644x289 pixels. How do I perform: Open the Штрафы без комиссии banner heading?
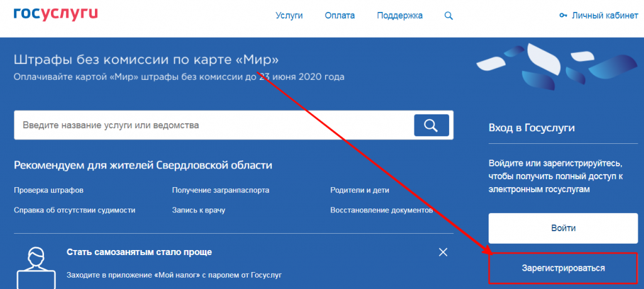point(146,60)
